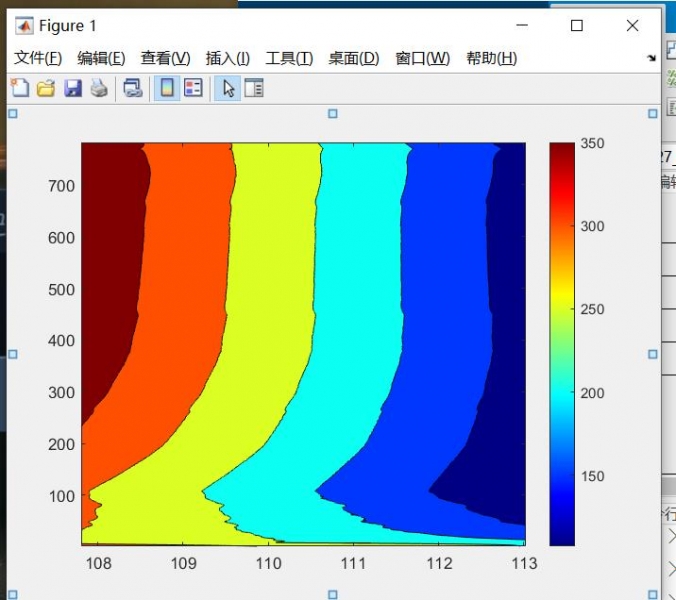Open the 编辑(E) menu

pyautogui.click(x=101, y=58)
